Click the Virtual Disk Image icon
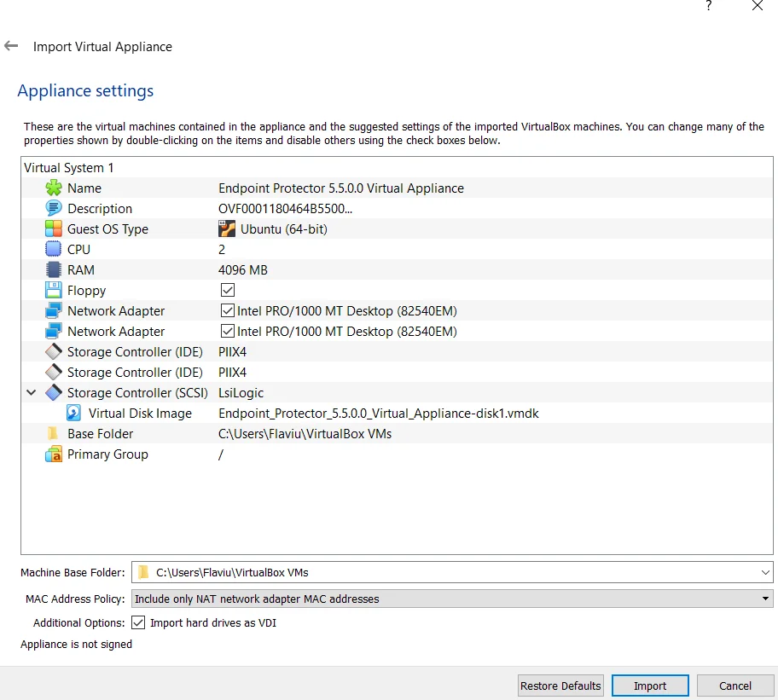 click(x=74, y=413)
